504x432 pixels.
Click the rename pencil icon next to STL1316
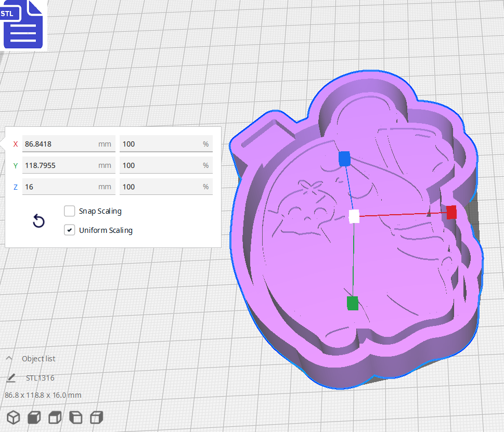(x=11, y=378)
